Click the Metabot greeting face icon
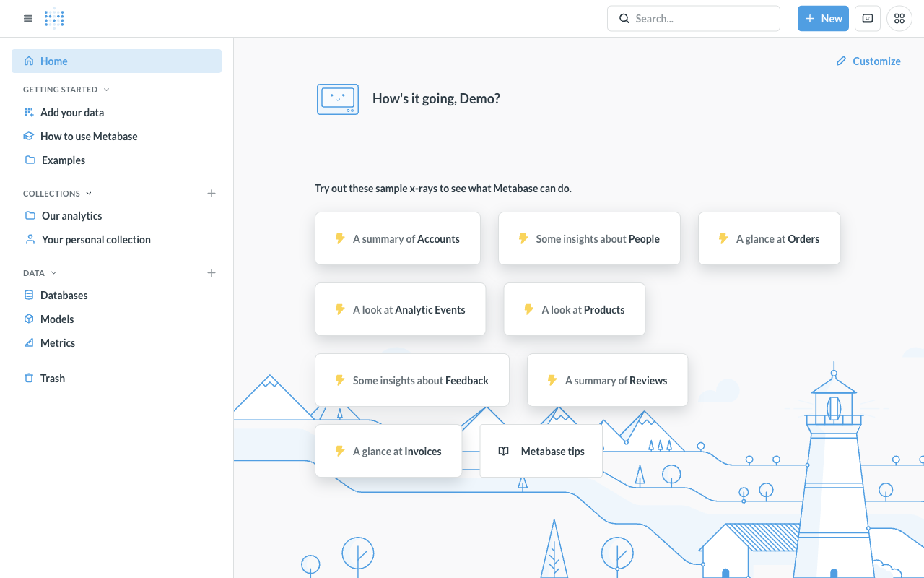This screenshot has height=578, width=924. coord(338,99)
